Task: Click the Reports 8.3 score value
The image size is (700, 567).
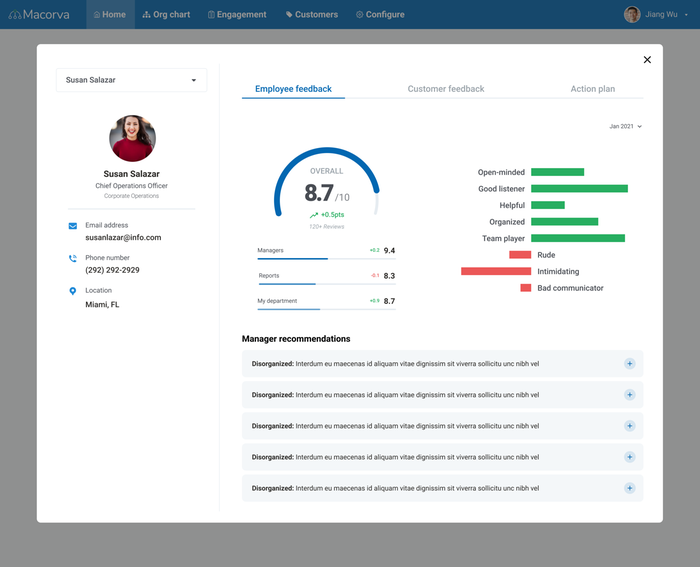Action: [389, 276]
